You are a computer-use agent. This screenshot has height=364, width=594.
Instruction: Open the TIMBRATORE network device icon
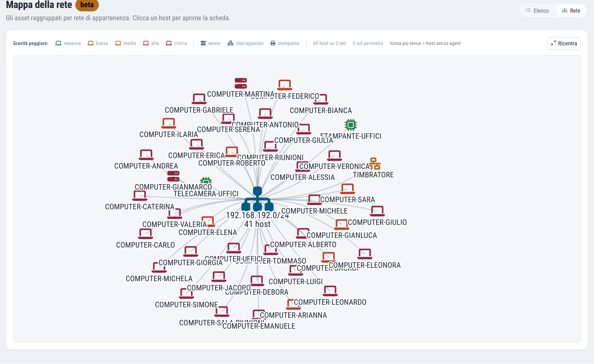point(374,164)
